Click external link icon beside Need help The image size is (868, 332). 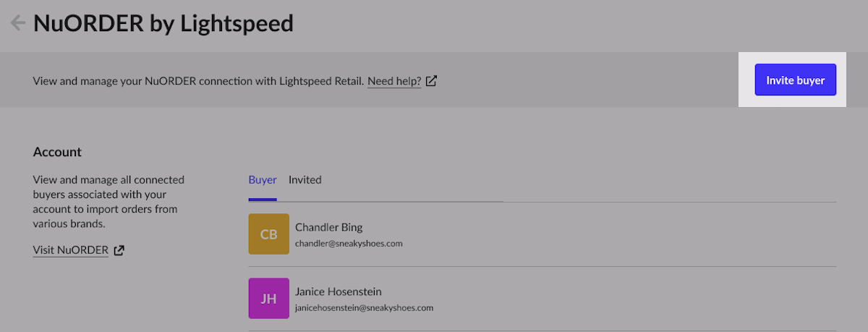point(431,81)
